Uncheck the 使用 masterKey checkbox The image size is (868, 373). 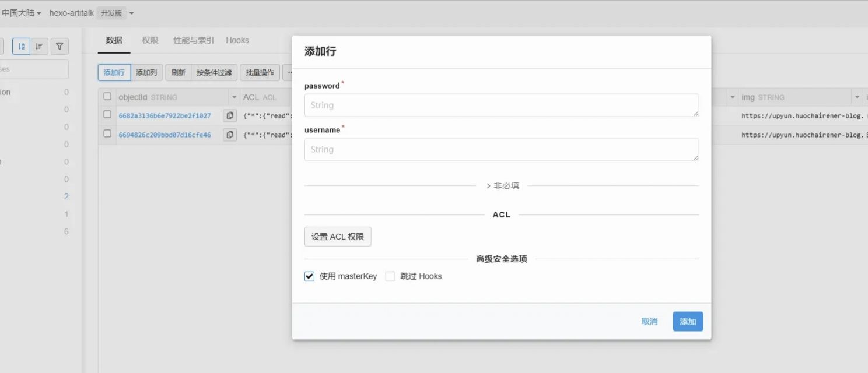[x=310, y=276]
